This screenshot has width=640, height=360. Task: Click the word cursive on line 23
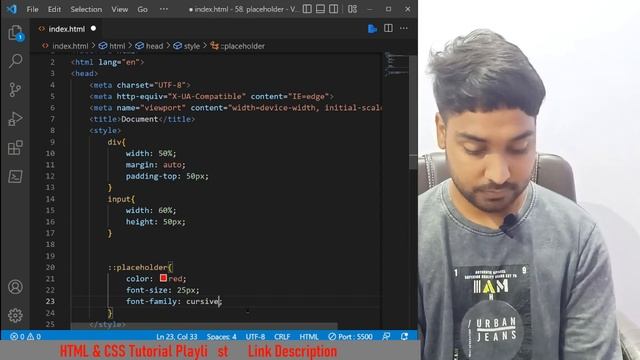point(202,301)
